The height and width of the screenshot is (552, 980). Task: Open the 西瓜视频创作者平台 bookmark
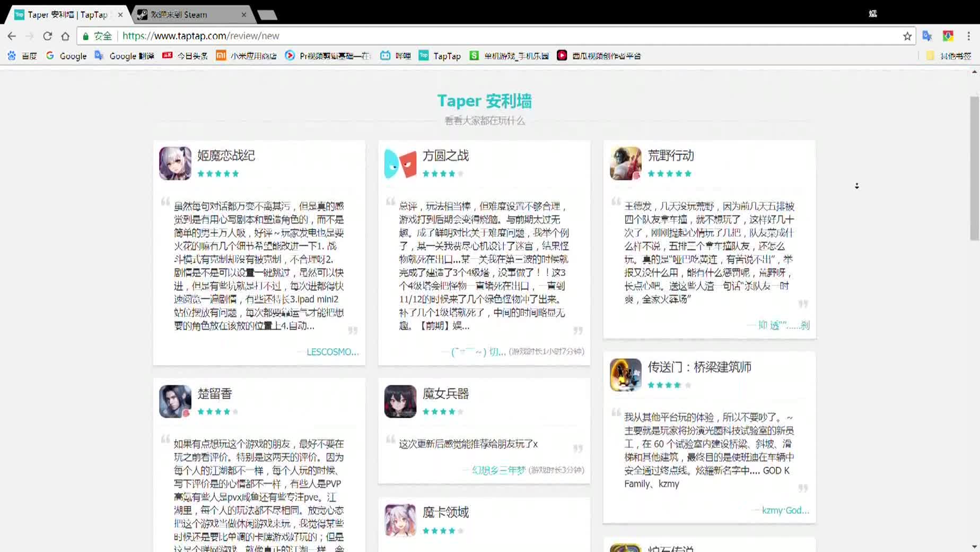(x=599, y=56)
